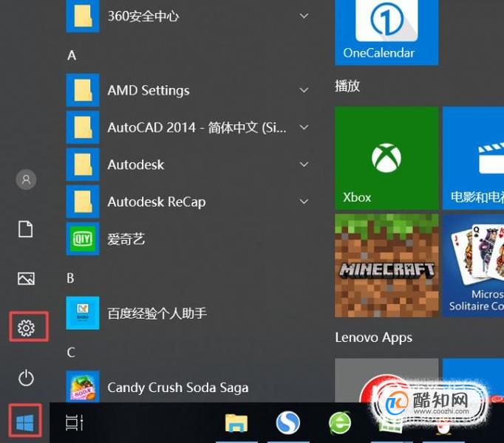504x443 pixels.
Task: Click the 播放 tile group title
Action: pos(347,86)
